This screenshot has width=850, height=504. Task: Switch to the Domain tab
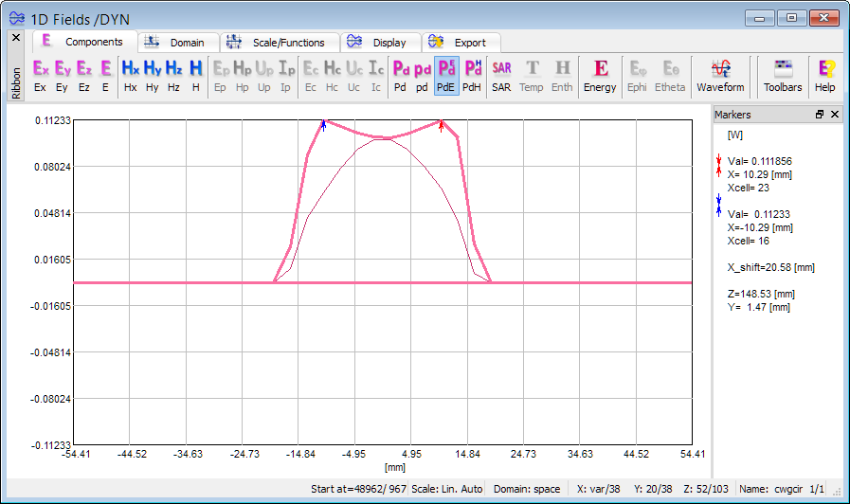(178, 43)
